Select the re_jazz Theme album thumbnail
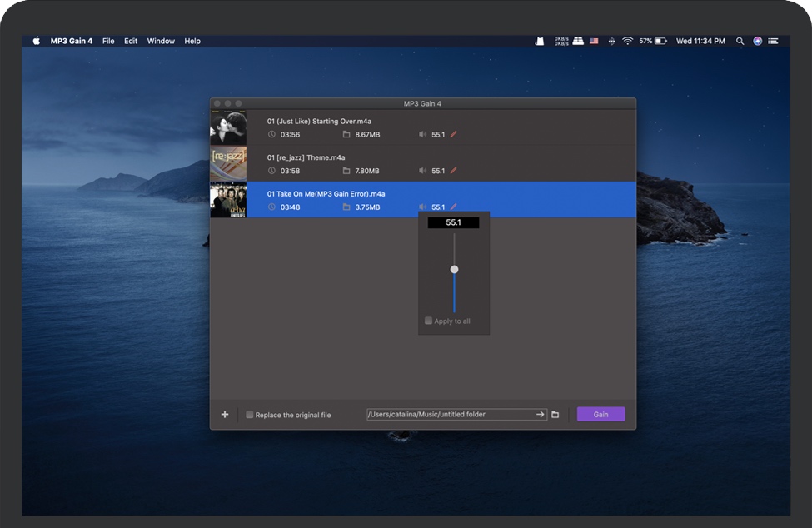 228,163
